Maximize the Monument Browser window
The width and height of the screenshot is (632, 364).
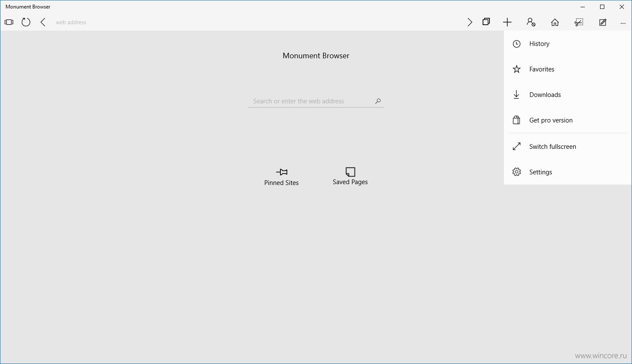coord(602,7)
